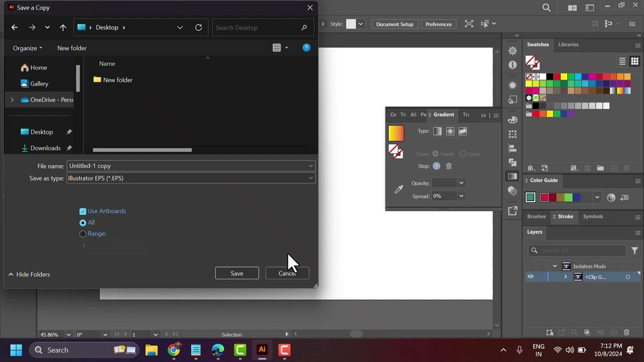Screen dimensions: 644x362
Task: Open the Preferences button
Action: click(438, 24)
